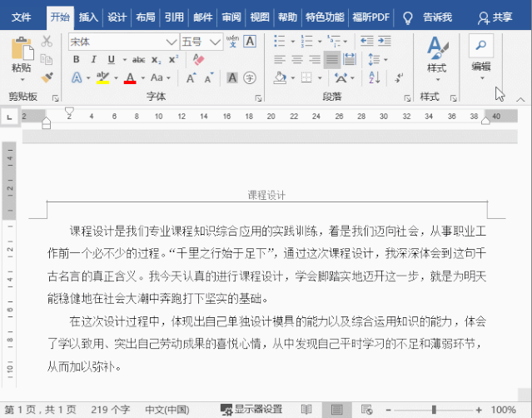
Task: Switch to web layout view icon
Action: 367,410
